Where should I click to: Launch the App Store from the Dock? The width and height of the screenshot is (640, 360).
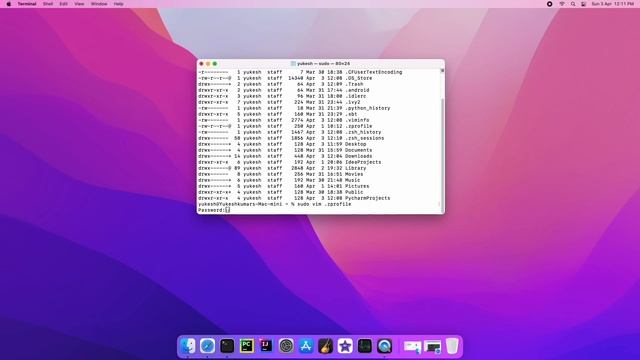click(306, 346)
